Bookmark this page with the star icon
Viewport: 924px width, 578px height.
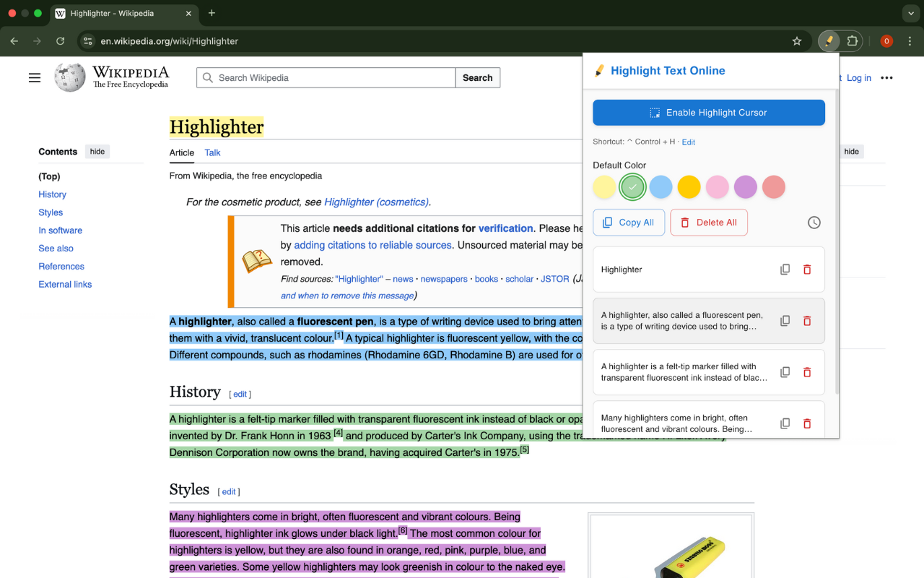(797, 41)
